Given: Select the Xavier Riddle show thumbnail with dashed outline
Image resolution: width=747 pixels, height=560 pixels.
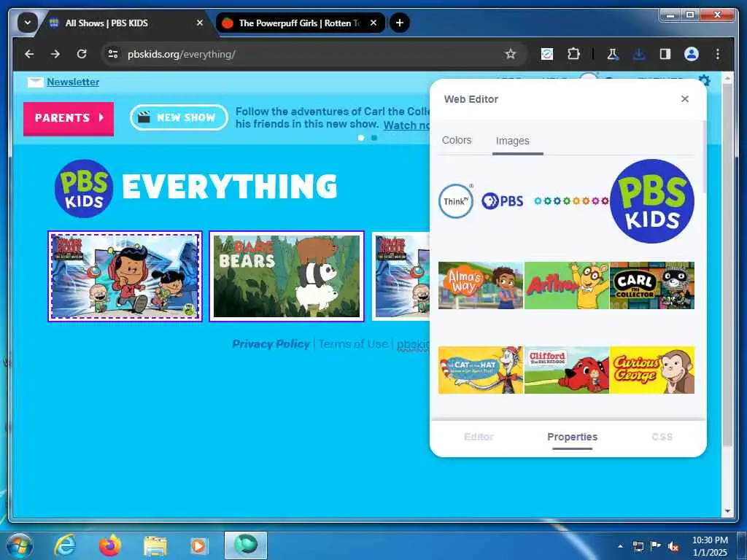Looking at the screenshot, I should (125, 276).
